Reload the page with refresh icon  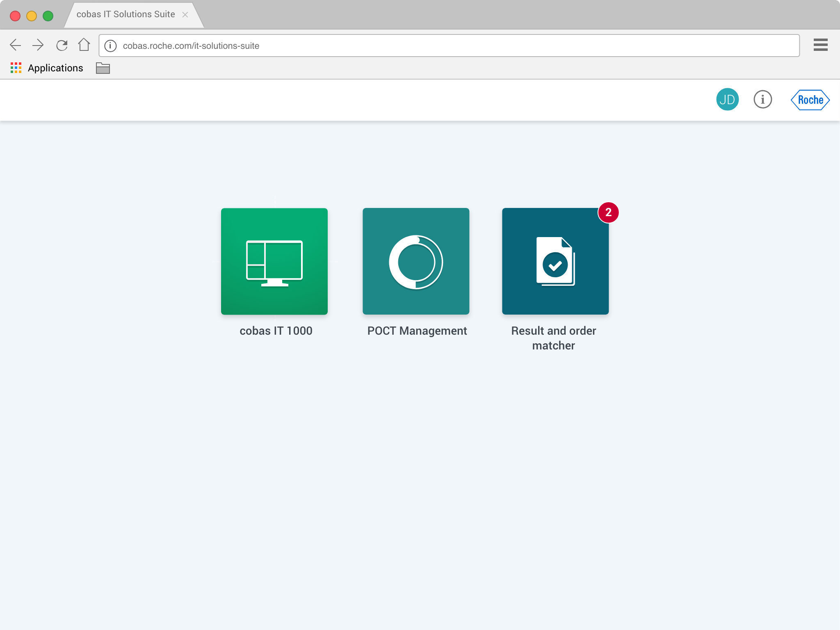coord(62,45)
